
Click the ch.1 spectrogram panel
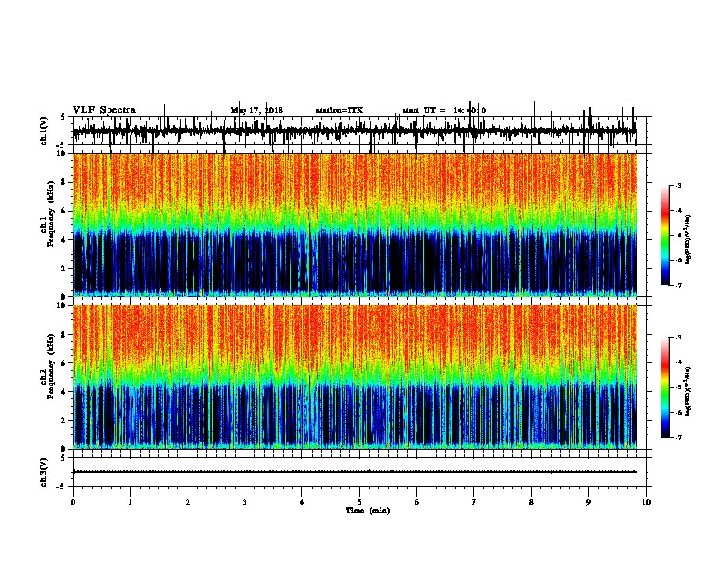pos(355,224)
